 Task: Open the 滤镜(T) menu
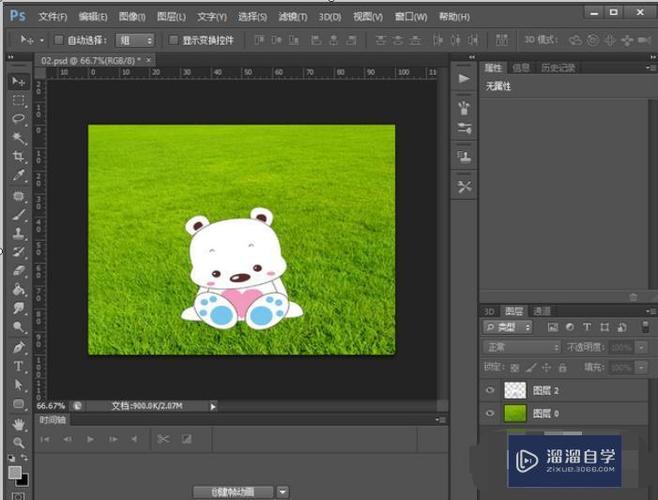pos(293,17)
